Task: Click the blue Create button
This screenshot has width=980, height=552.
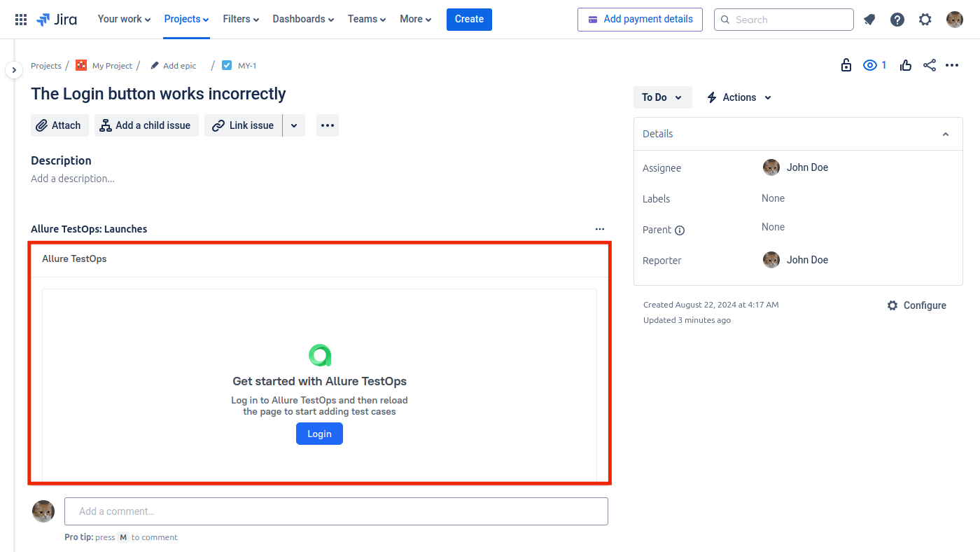Action: click(x=469, y=19)
